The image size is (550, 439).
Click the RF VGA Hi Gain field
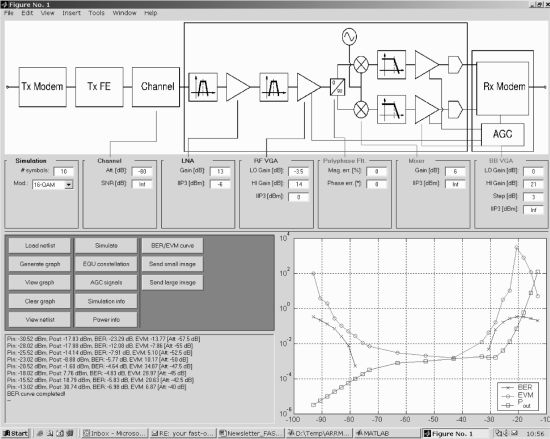(299, 184)
